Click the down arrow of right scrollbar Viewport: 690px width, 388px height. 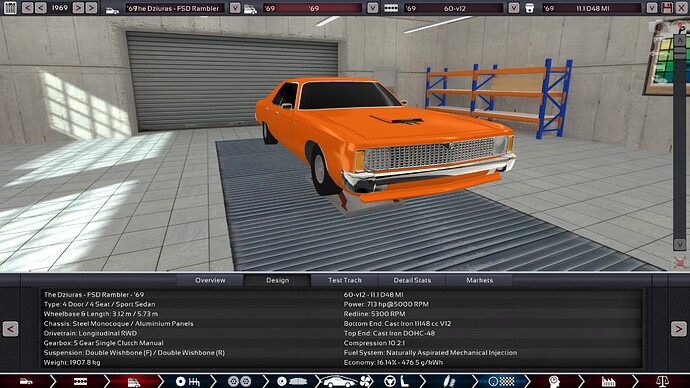click(679, 244)
